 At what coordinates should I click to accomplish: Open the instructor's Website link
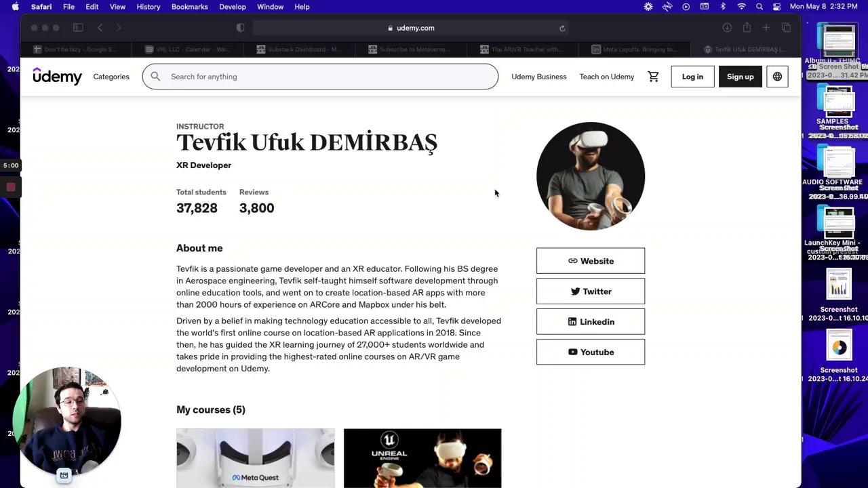591,261
